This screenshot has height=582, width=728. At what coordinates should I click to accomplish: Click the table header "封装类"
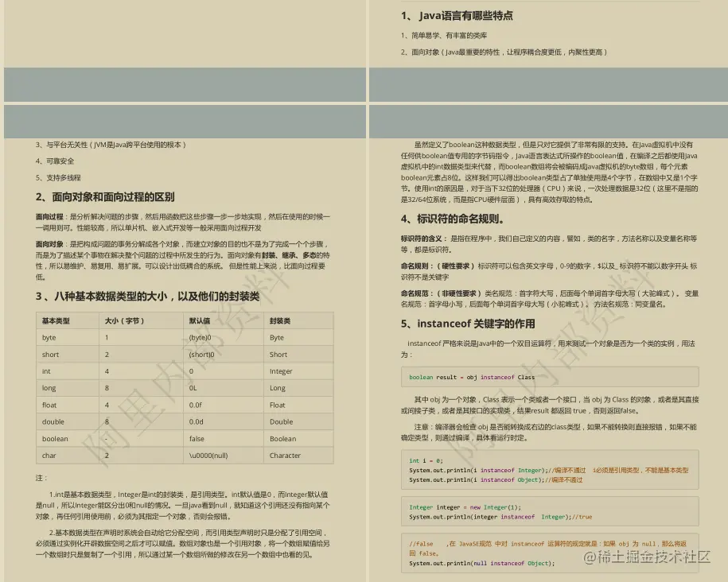pyautogui.click(x=280, y=320)
